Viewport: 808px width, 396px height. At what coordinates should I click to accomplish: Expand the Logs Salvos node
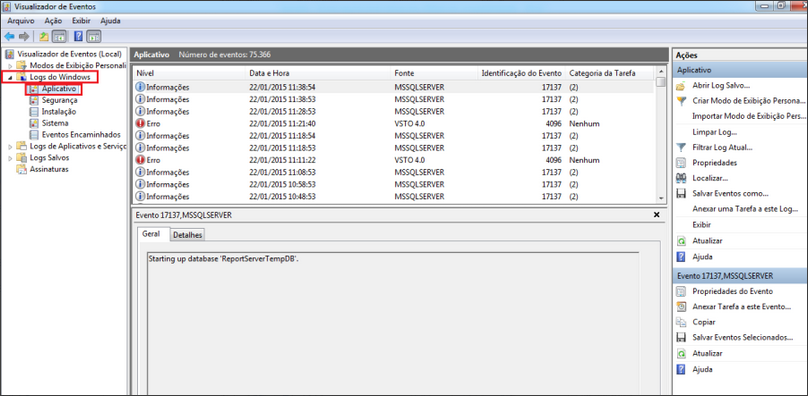point(10,158)
